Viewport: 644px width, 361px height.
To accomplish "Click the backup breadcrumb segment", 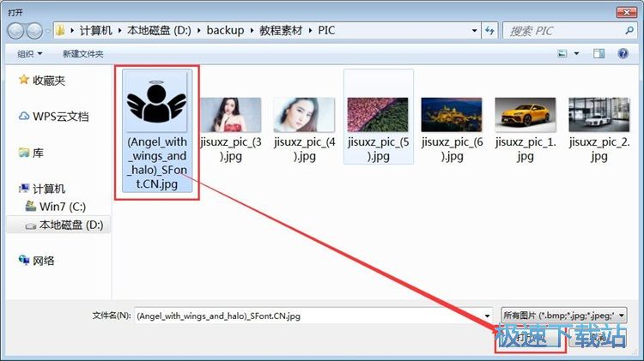I will pyautogui.click(x=225, y=30).
